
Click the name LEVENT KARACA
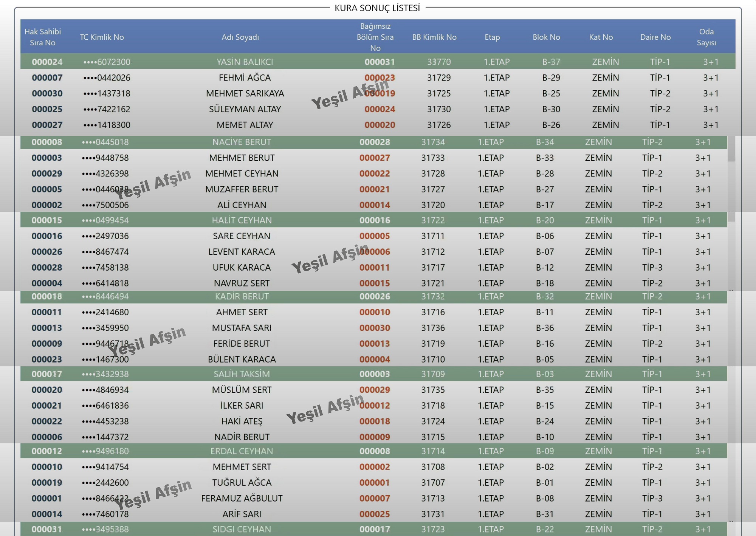pos(242,252)
